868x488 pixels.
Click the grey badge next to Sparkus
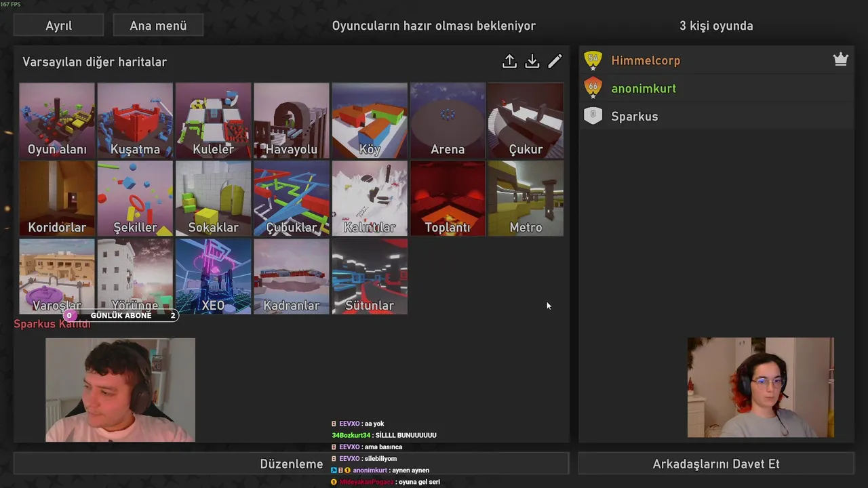coord(593,116)
